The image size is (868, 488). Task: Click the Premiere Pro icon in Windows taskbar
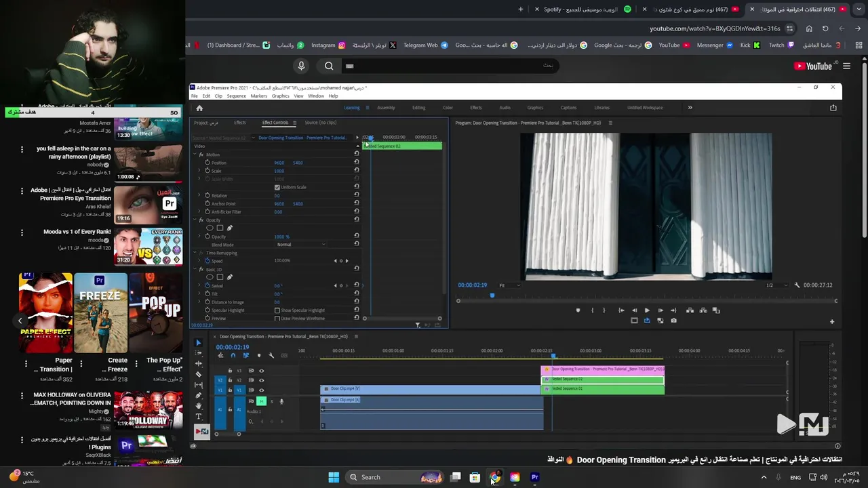534,477
